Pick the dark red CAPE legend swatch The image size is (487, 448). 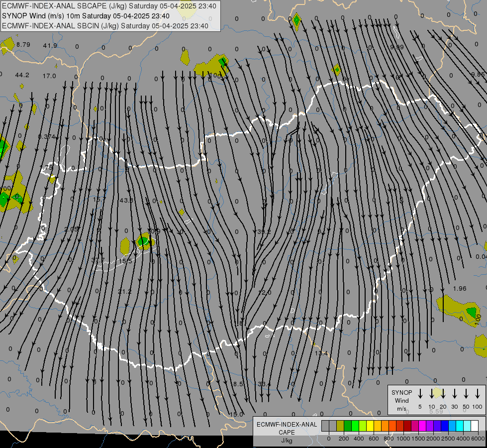407,426
